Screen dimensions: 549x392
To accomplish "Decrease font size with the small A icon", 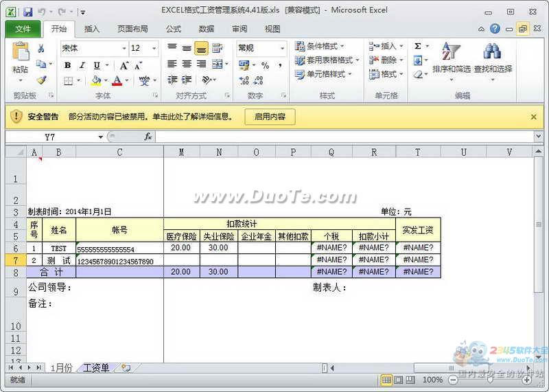I will click(x=139, y=65).
